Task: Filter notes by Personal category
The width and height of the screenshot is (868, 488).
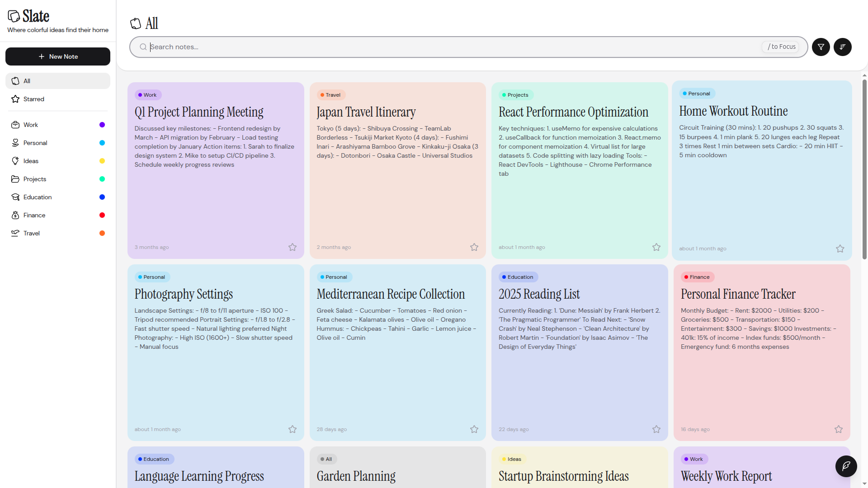Action: 58,143
